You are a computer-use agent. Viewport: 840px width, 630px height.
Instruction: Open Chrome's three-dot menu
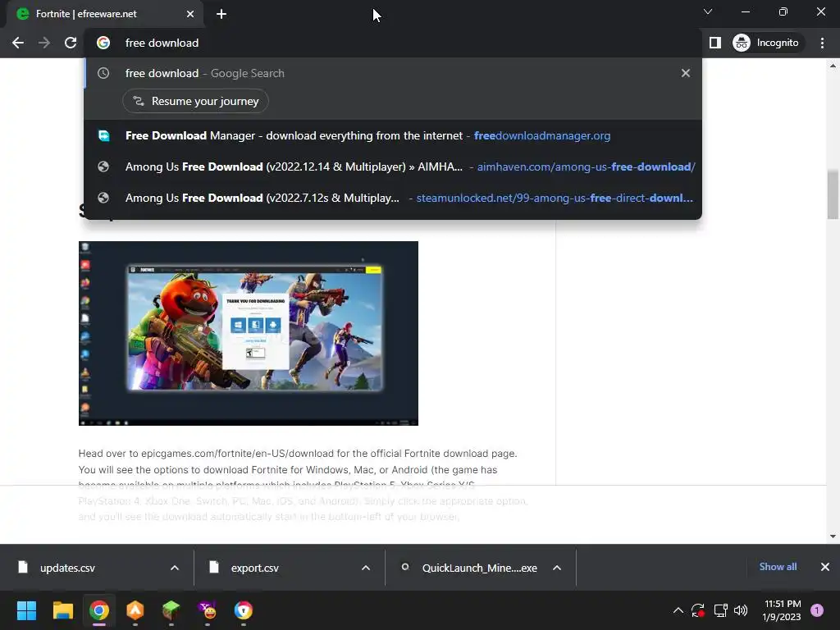point(822,43)
